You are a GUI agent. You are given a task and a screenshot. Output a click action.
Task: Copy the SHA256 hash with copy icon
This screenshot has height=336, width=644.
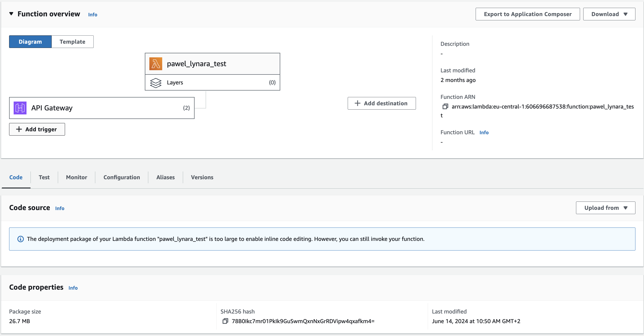(x=225, y=321)
